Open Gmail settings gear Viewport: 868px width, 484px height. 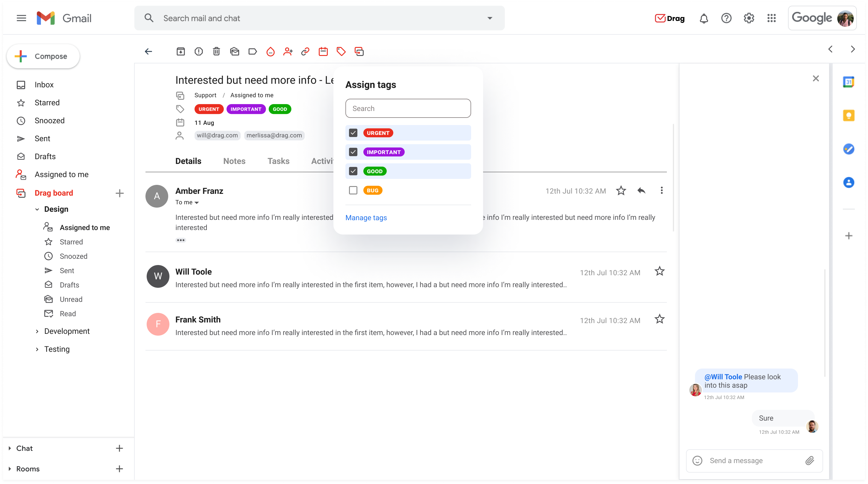click(749, 18)
